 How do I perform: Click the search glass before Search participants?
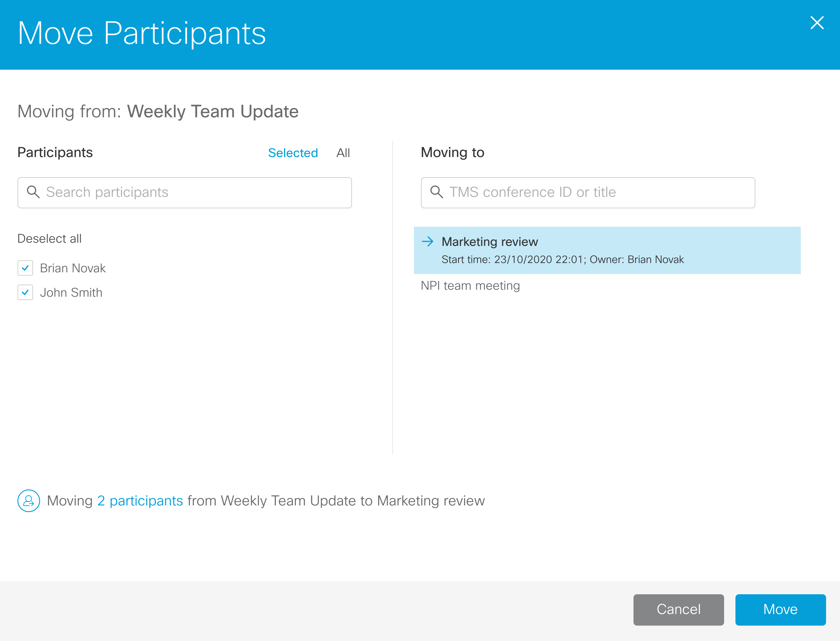pos(34,193)
